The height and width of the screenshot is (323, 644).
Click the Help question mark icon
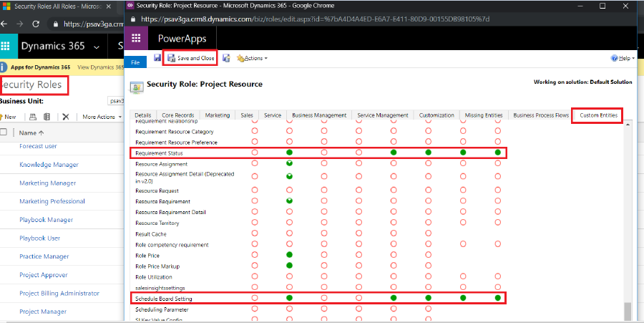coord(614,58)
